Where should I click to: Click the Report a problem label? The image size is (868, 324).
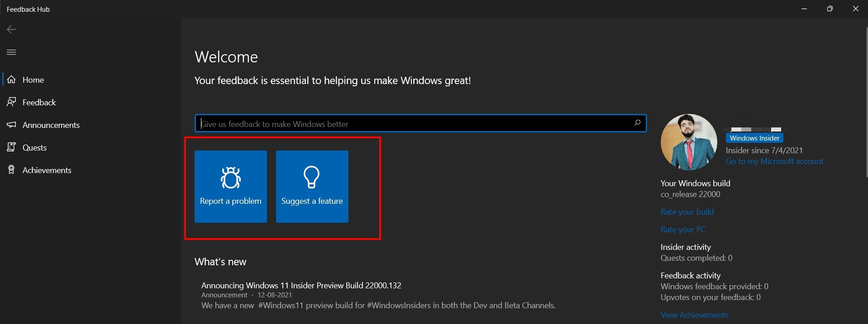pos(231,201)
